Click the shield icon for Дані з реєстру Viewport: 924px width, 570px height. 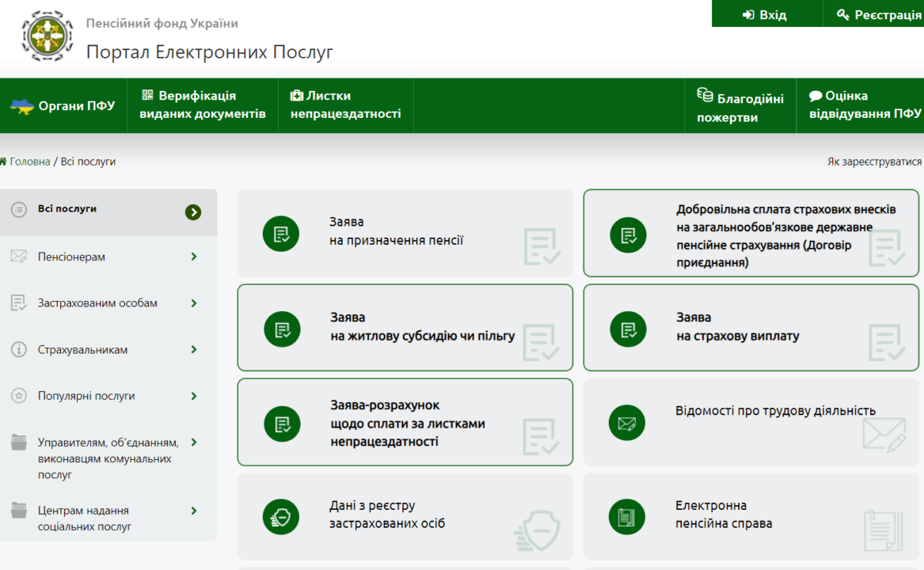click(x=281, y=517)
